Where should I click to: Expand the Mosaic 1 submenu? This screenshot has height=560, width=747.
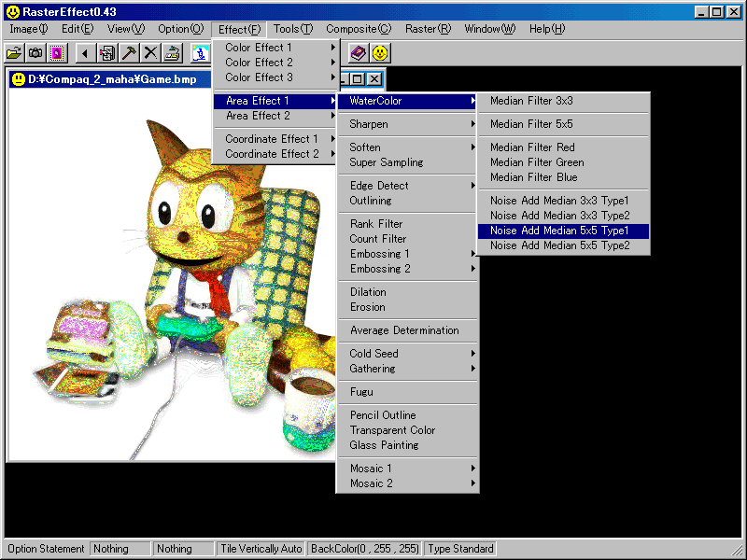point(408,469)
